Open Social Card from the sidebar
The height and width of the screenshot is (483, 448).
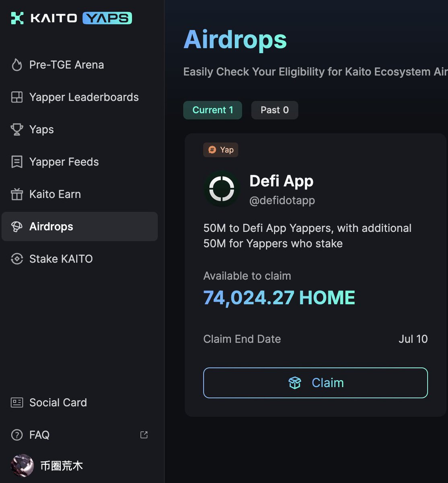tap(80, 402)
